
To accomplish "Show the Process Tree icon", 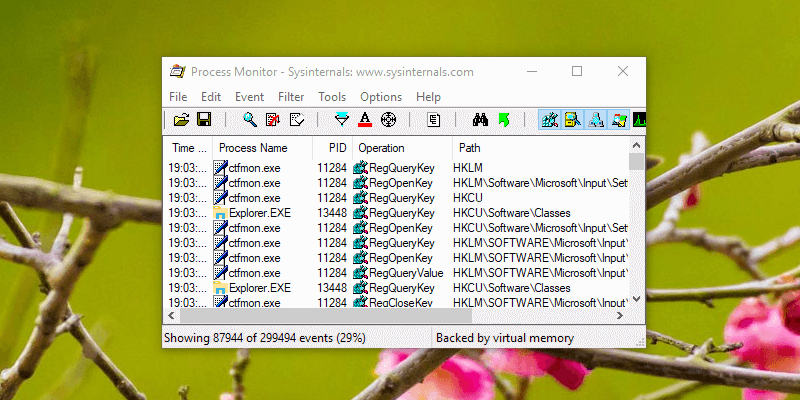I will point(434,120).
